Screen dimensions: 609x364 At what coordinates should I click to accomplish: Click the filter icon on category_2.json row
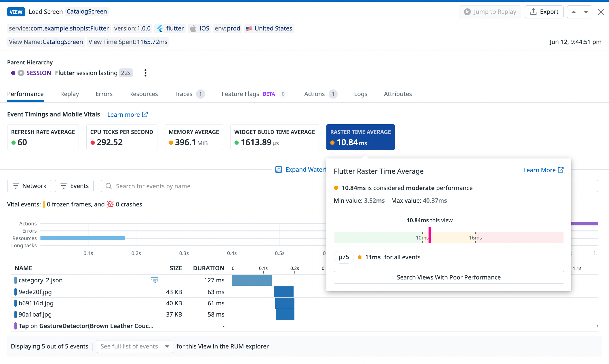155,280
